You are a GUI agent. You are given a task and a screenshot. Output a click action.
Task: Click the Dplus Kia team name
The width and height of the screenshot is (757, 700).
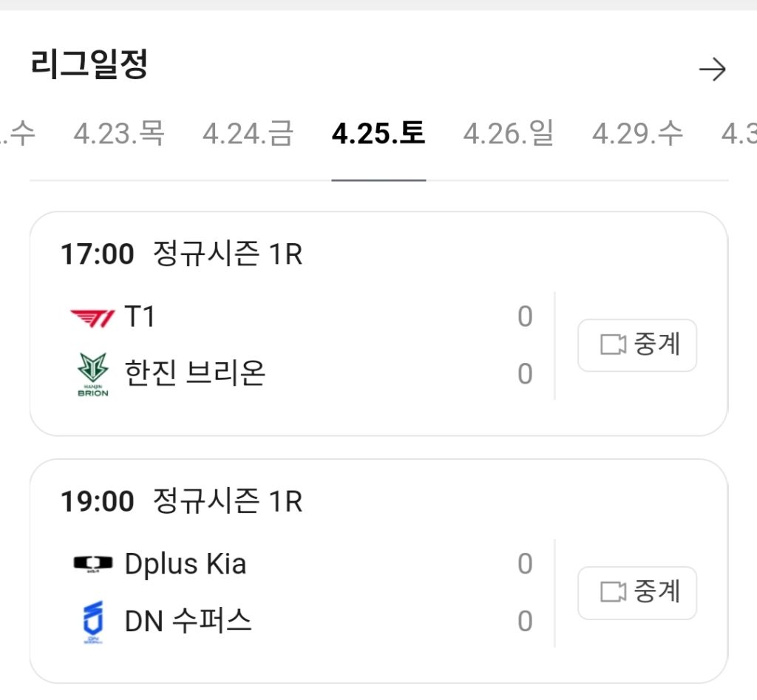[x=186, y=565]
